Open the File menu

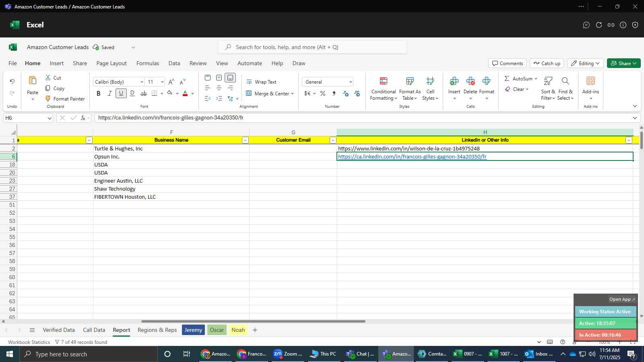[13, 63]
